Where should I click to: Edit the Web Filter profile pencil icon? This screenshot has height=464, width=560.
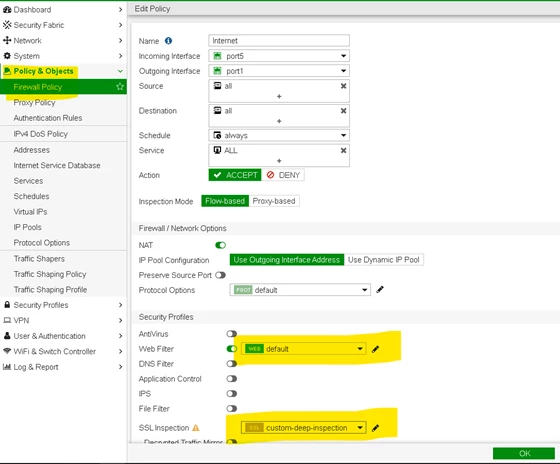[x=375, y=349]
